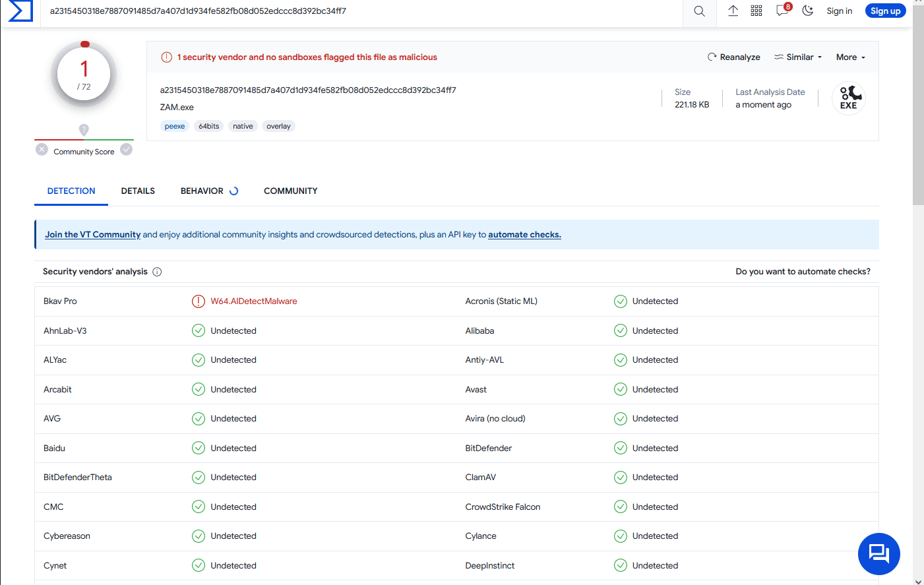The image size is (924, 585).
Task: Switch to the DETAILS tab
Action: (138, 191)
